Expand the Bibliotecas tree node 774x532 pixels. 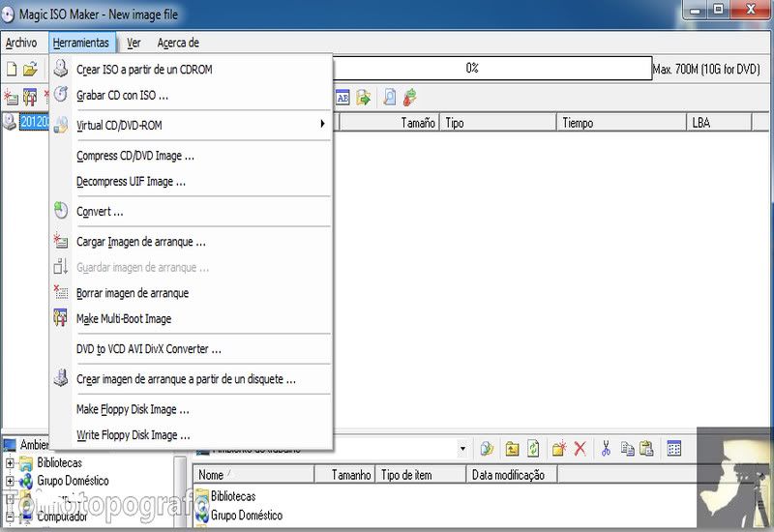(10, 463)
